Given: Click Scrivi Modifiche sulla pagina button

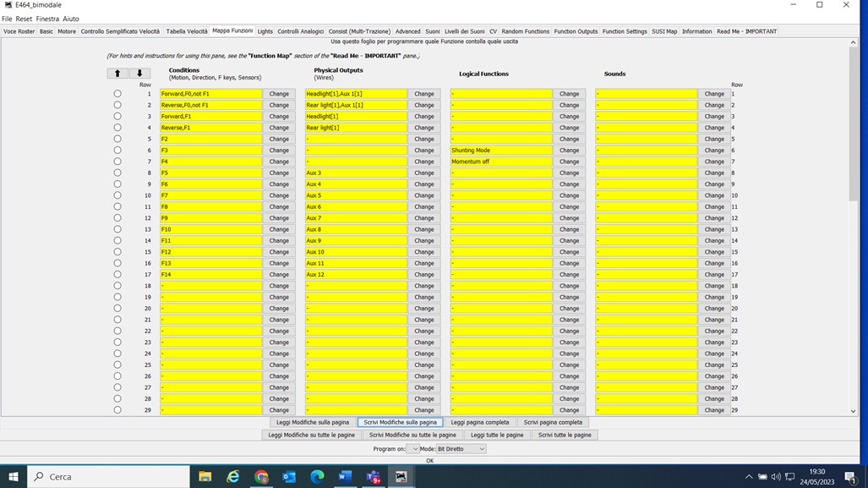Looking at the screenshot, I should pyautogui.click(x=400, y=422).
